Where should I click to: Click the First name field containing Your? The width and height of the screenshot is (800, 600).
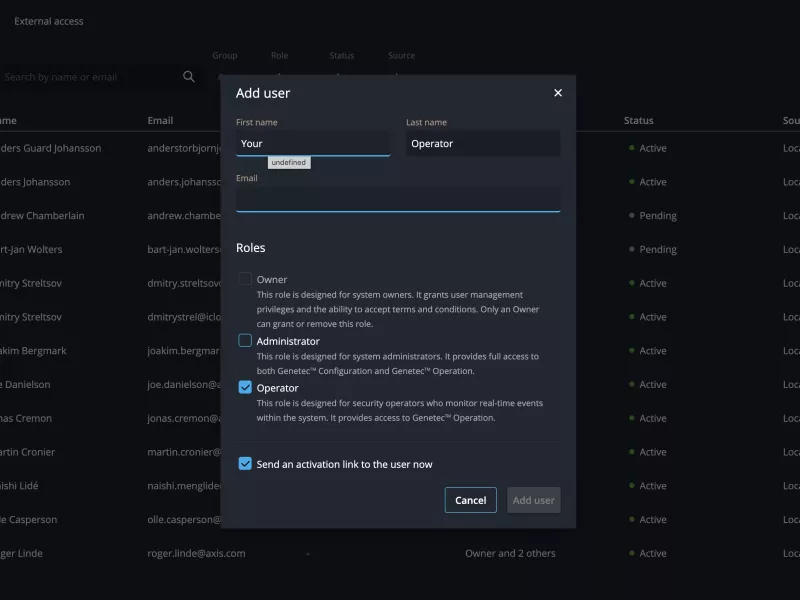(312, 143)
